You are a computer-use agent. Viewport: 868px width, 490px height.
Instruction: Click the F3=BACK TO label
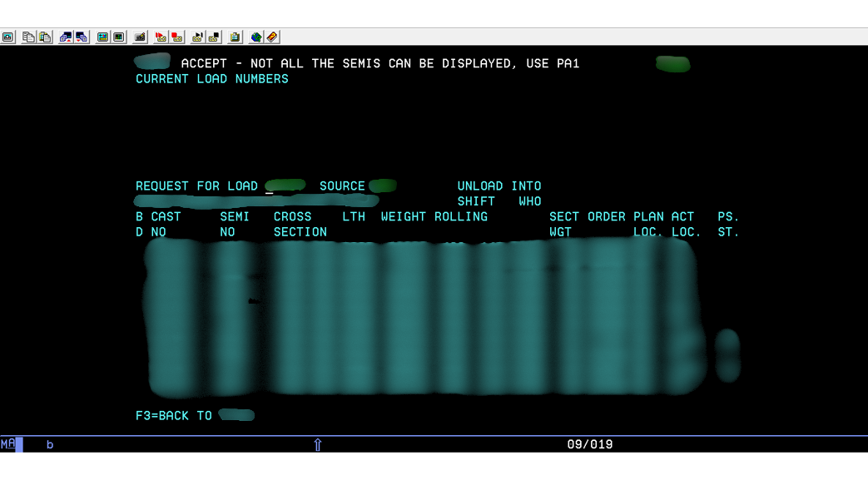(x=174, y=415)
